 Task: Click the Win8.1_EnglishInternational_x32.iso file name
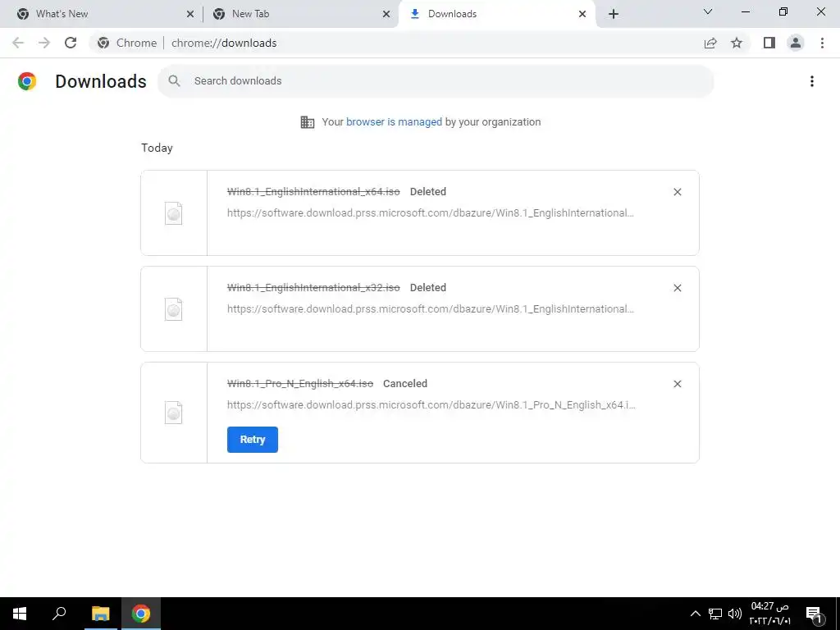313,288
